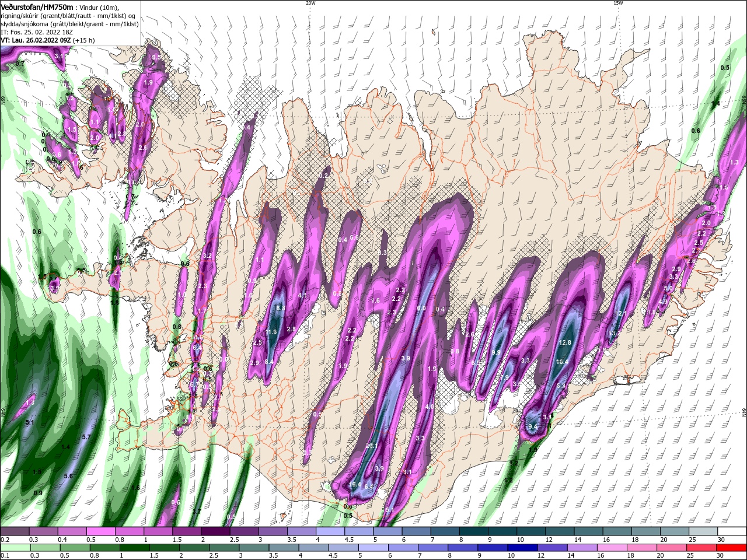
Task: Click the '(+15 h)' forecast offset text
Action: pos(84,40)
